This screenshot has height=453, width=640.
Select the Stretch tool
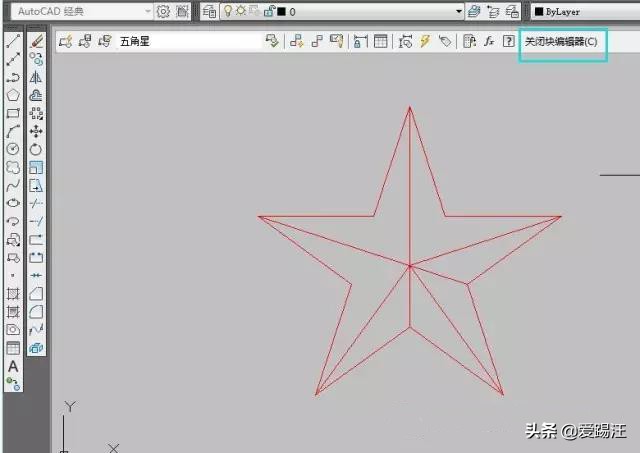point(36,185)
